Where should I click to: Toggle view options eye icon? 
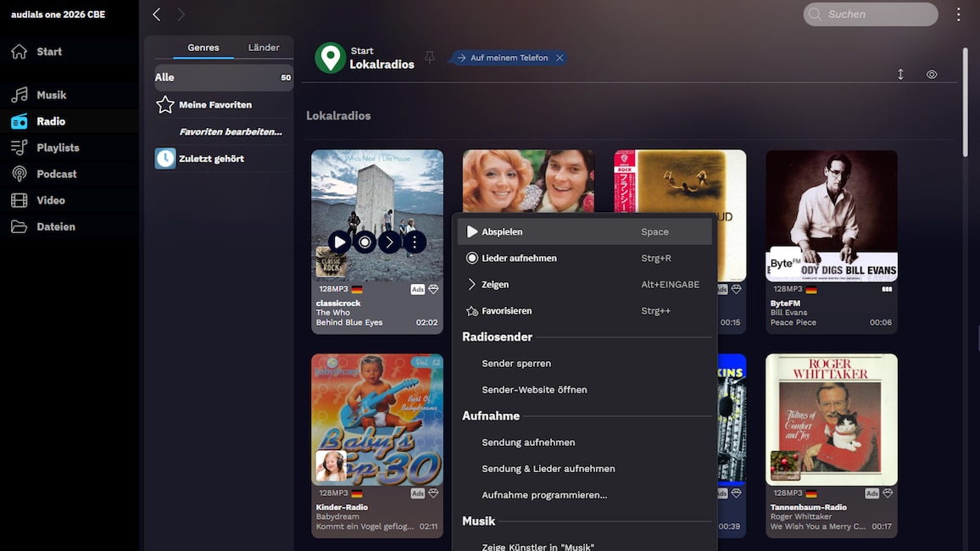click(932, 75)
